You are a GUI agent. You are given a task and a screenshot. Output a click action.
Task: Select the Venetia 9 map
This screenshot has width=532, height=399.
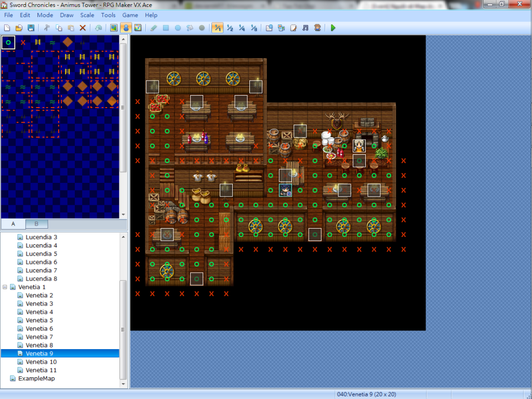click(x=60, y=353)
